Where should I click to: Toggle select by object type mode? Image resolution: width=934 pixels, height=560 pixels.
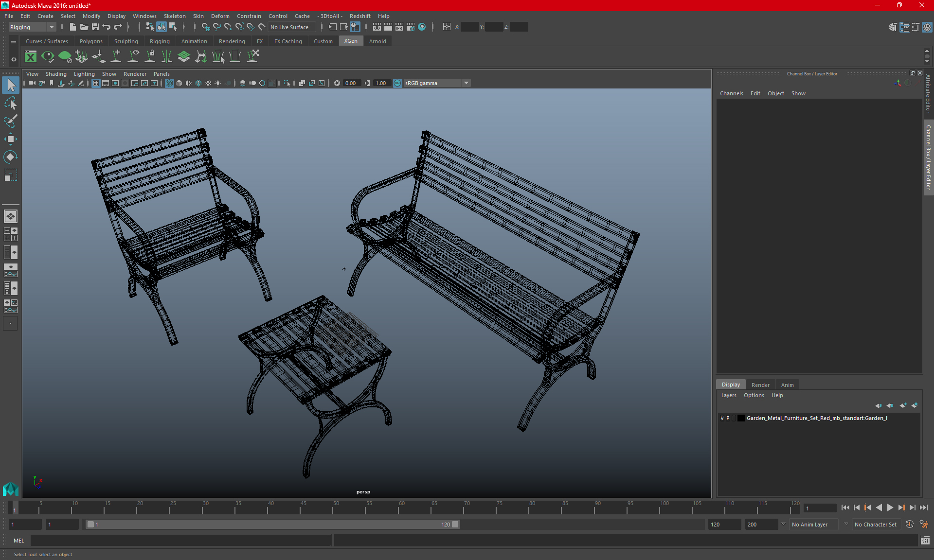[162, 27]
